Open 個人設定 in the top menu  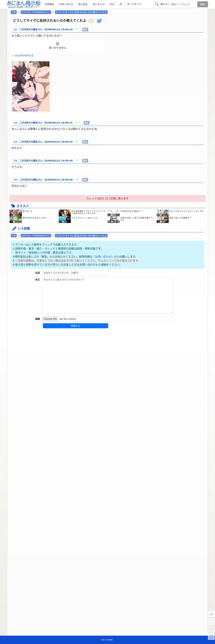(x=83, y=4)
